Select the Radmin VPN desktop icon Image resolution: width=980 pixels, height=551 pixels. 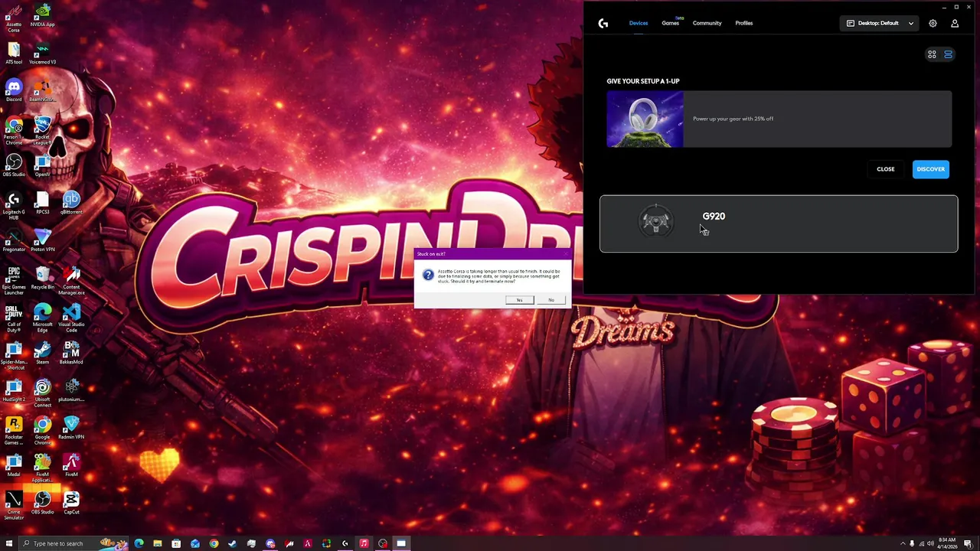coord(71,428)
